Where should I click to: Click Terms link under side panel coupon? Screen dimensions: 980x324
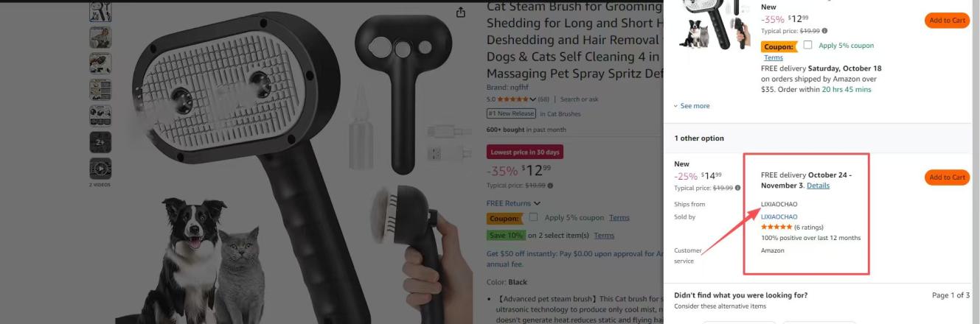coord(774,57)
